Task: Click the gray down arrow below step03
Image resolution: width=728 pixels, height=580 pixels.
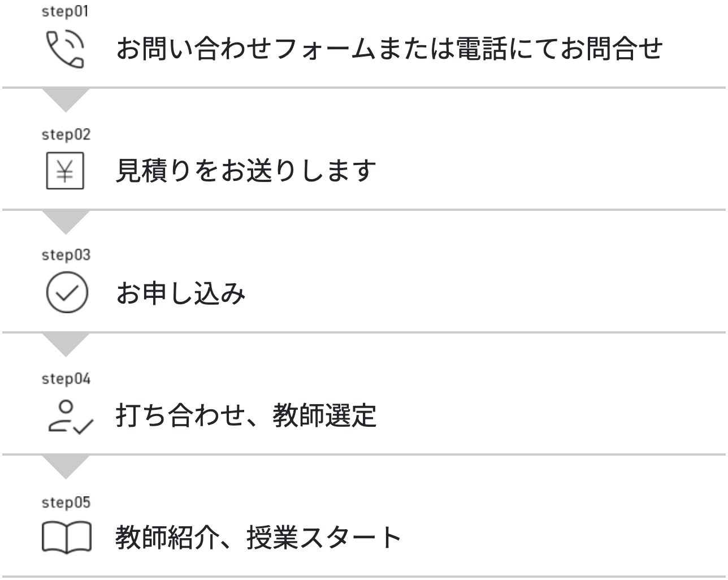Action: click(x=66, y=343)
